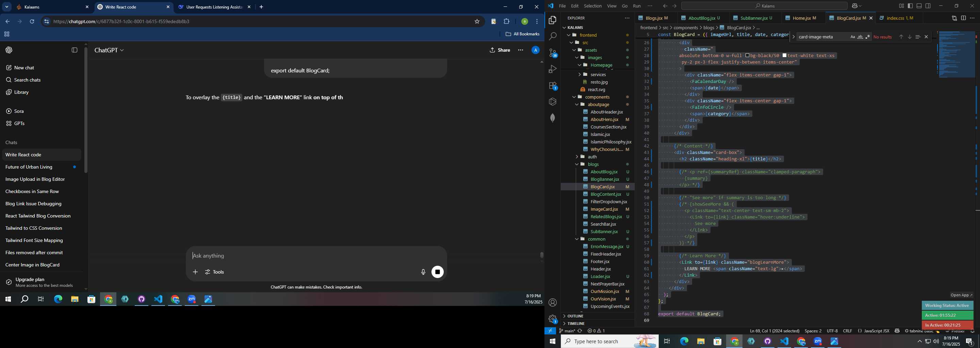980x348 pixels.
Task: Switch to index.css editor tab
Action: point(900,18)
